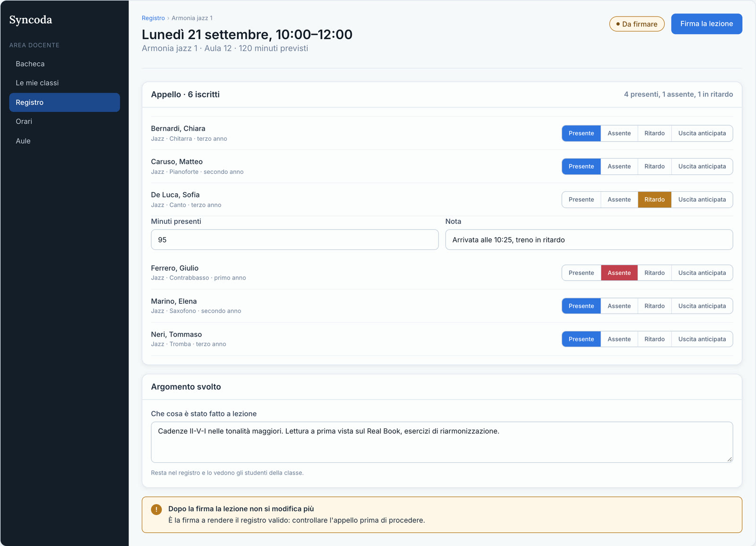Open Bacheca in the sidebar

pos(64,64)
